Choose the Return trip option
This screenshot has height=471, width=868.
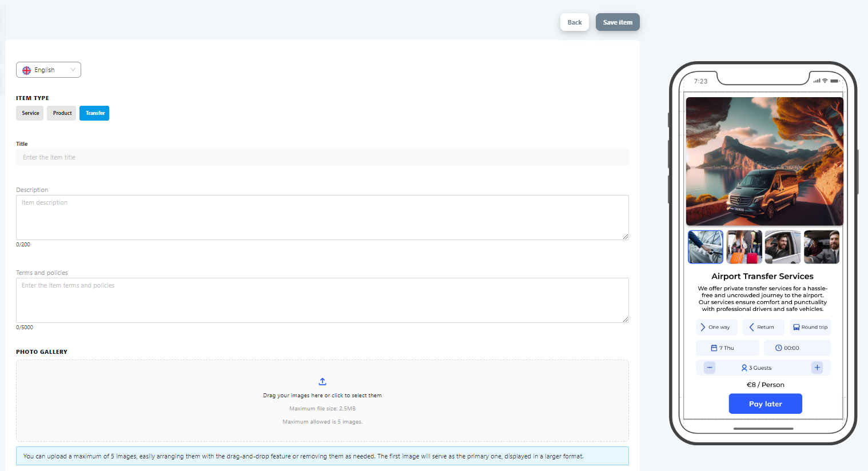[x=763, y=327]
